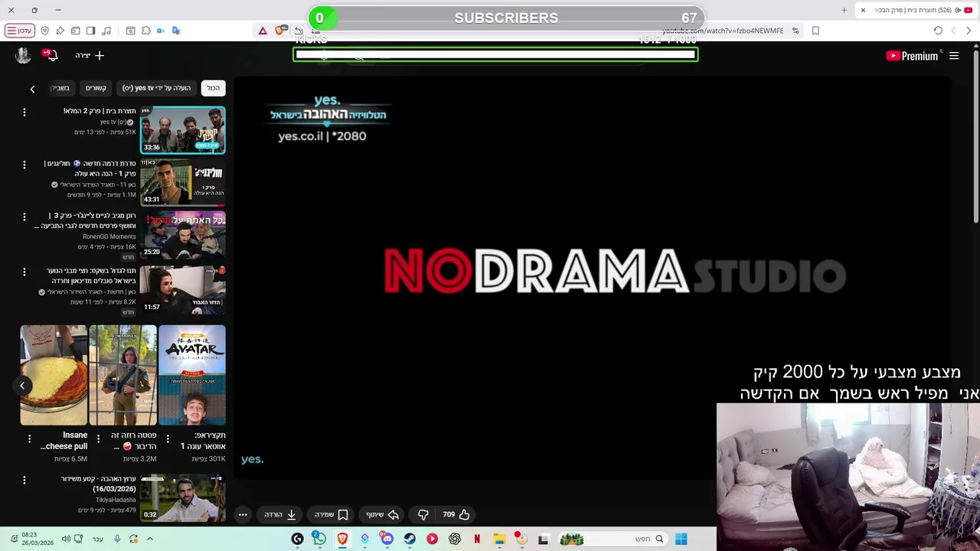Reload the page
The height and width of the screenshot is (551, 980).
tap(938, 31)
